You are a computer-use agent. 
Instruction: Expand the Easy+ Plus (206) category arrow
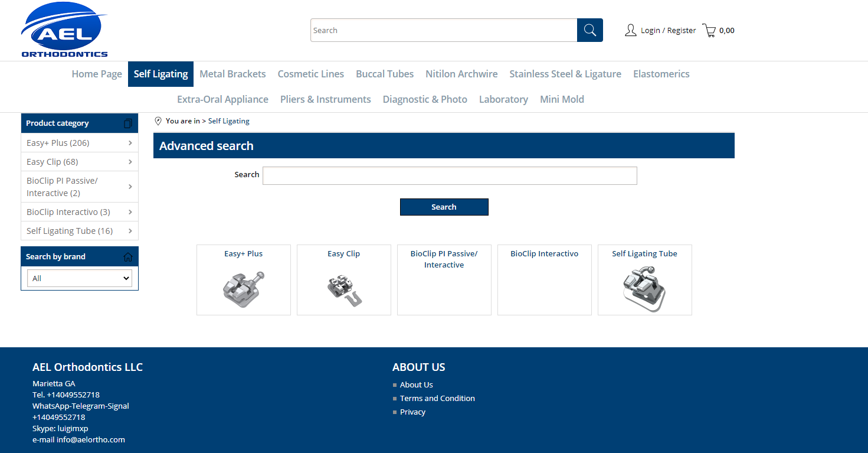pos(130,143)
